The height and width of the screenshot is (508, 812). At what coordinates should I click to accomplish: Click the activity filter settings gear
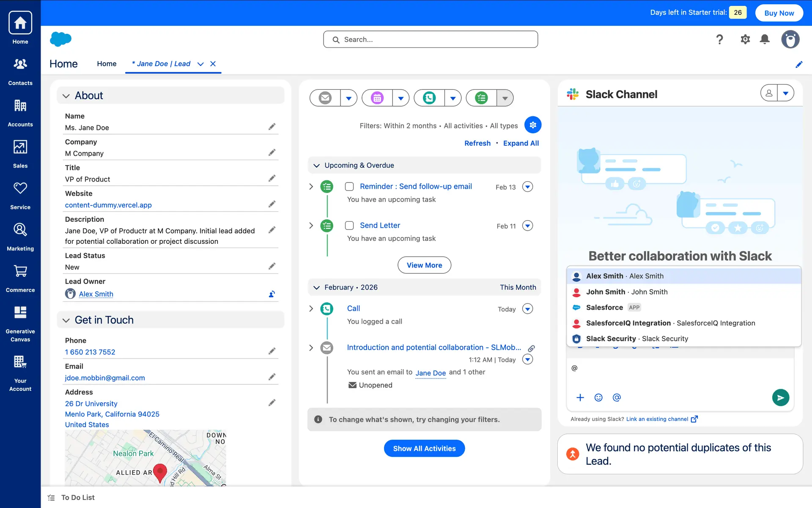(533, 125)
